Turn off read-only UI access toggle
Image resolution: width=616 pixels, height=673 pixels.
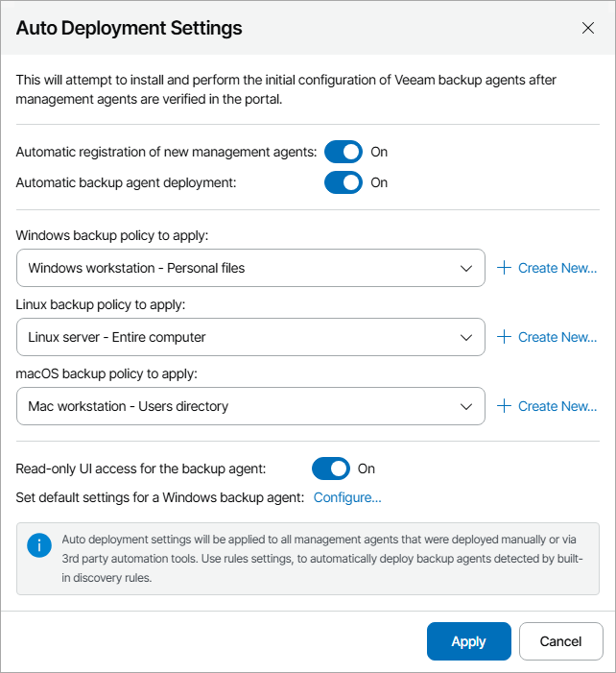click(x=330, y=469)
